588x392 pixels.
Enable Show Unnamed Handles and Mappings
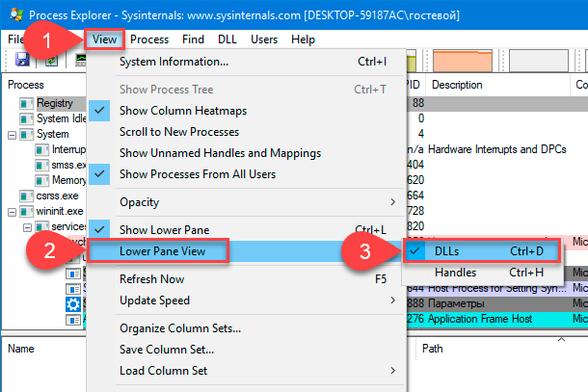(x=247, y=153)
